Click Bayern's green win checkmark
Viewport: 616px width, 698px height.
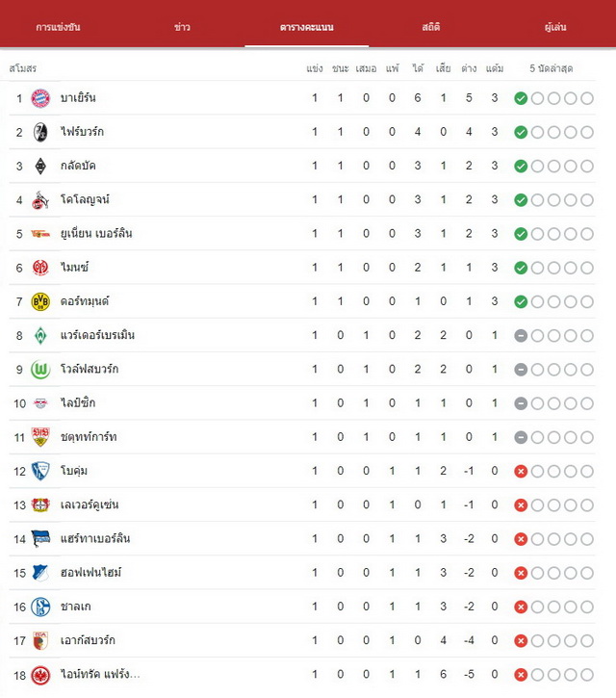point(521,98)
